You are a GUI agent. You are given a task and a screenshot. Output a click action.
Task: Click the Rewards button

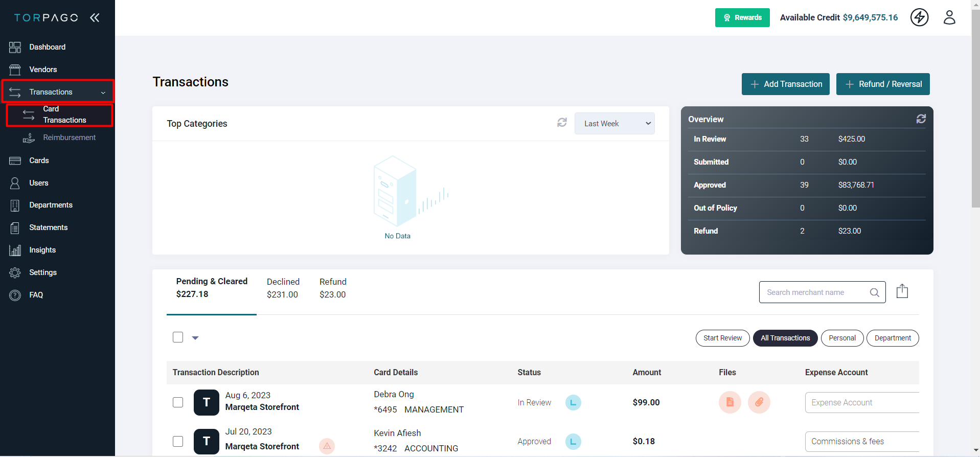point(742,18)
